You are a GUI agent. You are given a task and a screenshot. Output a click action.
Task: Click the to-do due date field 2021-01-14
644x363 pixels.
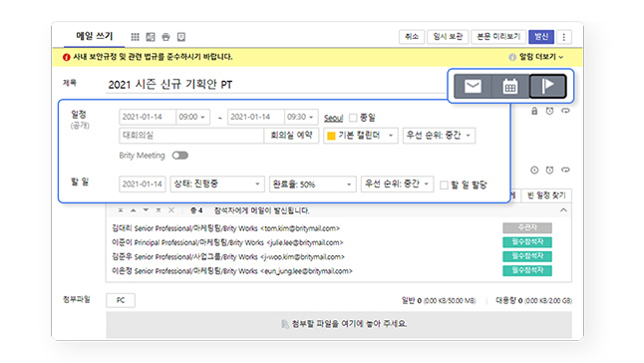pyautogui.click(x=143, y=183)
